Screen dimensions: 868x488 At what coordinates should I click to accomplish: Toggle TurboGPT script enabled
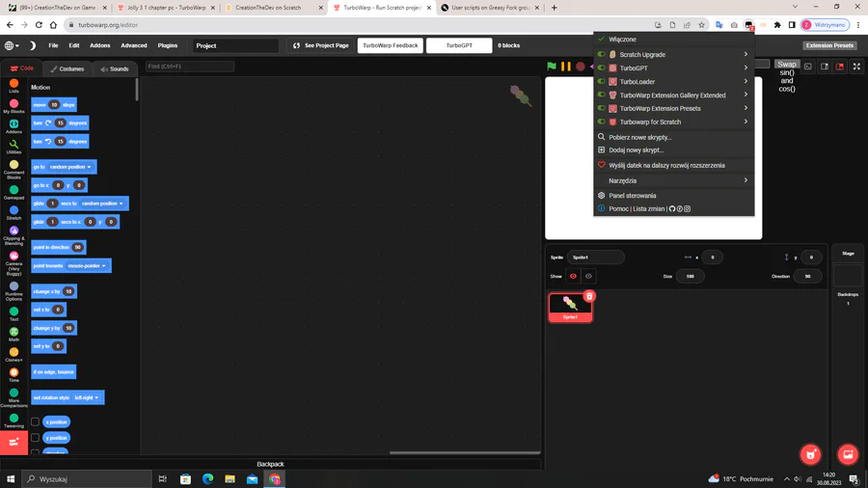[601, 68]
